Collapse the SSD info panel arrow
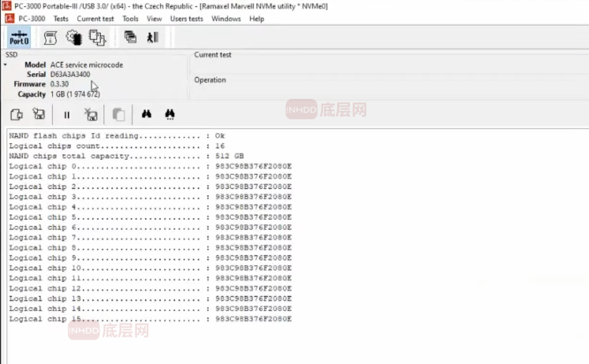 pos(5,65)
